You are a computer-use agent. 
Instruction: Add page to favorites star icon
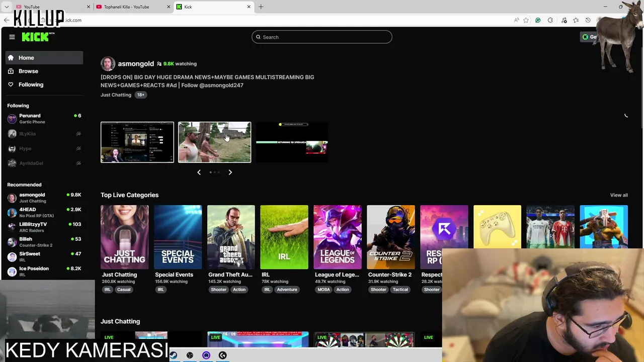point(526,20)
